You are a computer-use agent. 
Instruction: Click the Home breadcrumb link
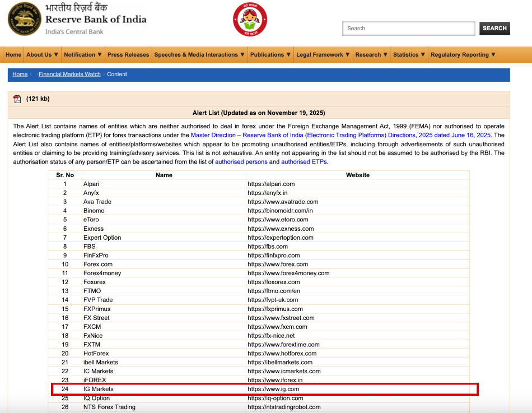(x=20, y=74)
